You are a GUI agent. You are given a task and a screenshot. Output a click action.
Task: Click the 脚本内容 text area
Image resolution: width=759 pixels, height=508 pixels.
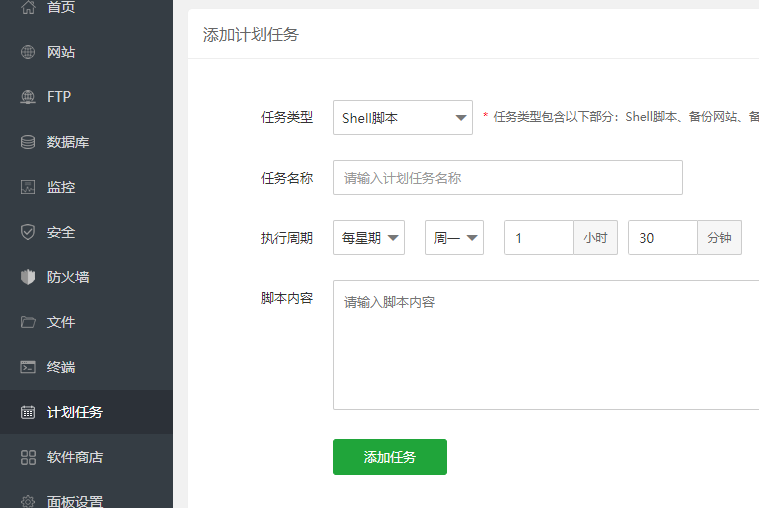click(x=546, y=345)
